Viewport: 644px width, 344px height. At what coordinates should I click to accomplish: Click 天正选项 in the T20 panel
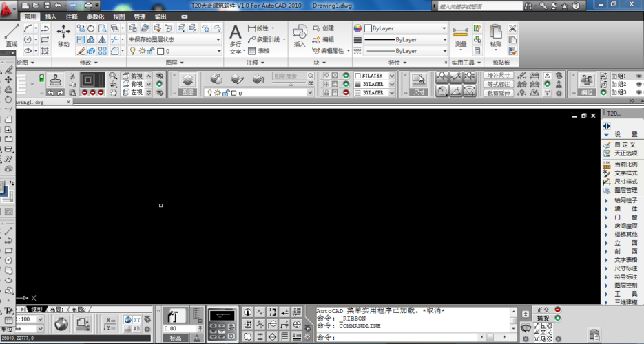(x=625, y=153)
